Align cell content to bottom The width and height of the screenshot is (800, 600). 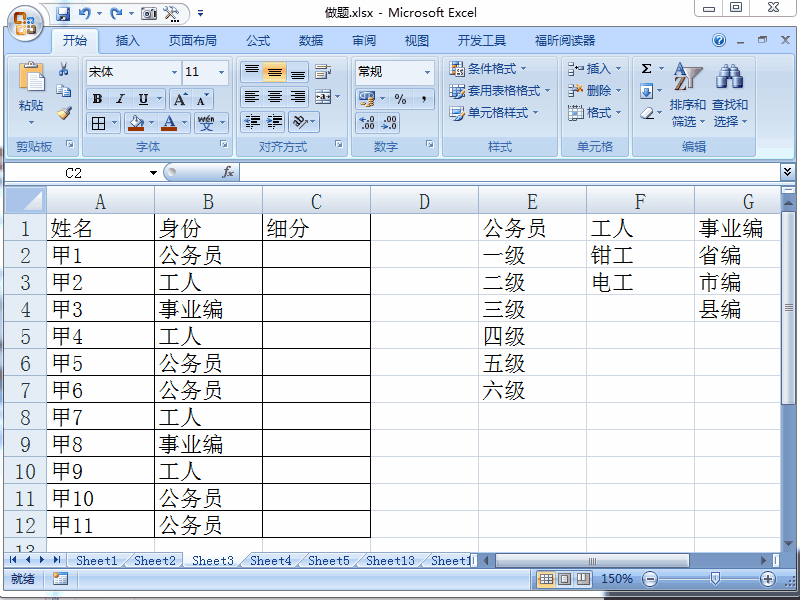coord(297,72)
